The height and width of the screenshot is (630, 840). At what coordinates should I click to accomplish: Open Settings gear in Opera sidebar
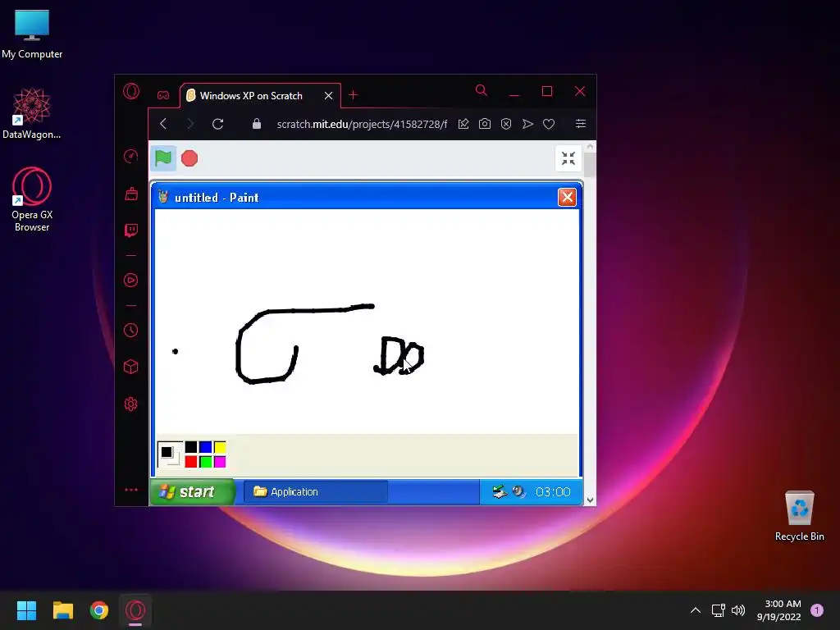click(x=131, y=404)
